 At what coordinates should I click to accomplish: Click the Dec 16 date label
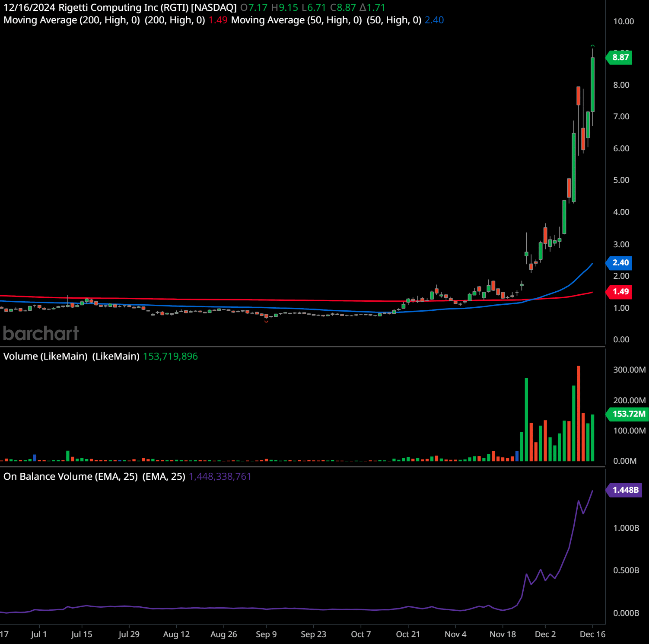(592, 634)
